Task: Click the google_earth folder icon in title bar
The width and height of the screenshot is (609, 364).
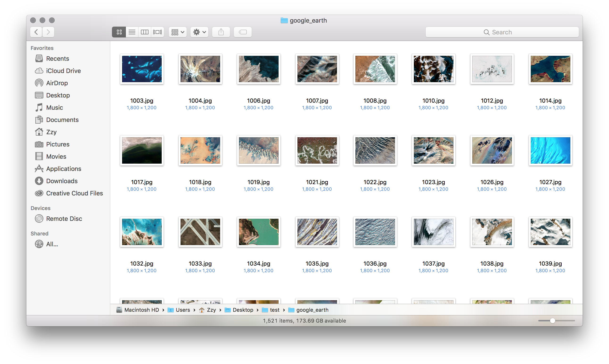Action: click(284, 20)
